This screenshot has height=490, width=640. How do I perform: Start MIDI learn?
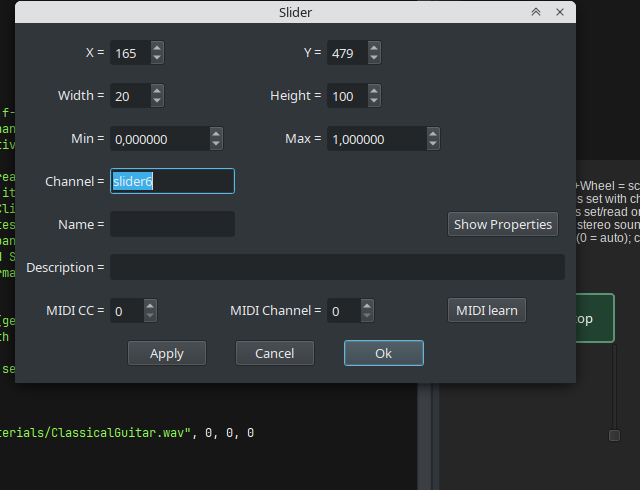(x=487, y=310)
